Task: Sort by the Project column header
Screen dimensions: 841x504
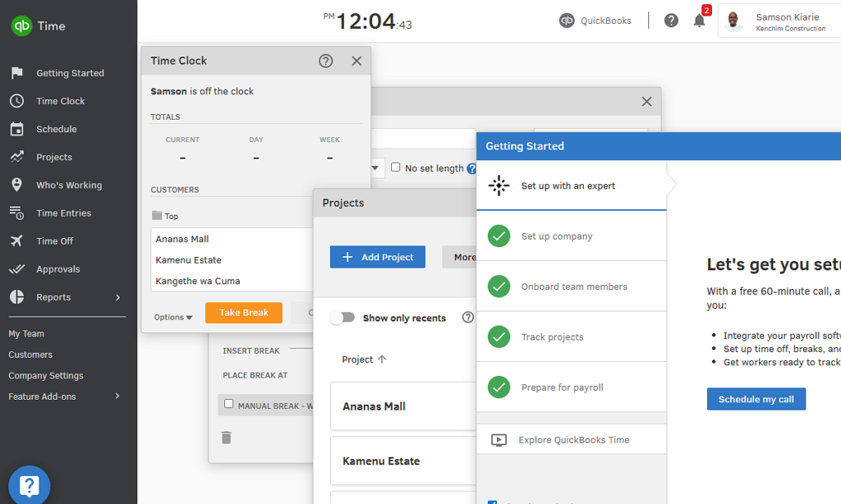Action: 364,360
